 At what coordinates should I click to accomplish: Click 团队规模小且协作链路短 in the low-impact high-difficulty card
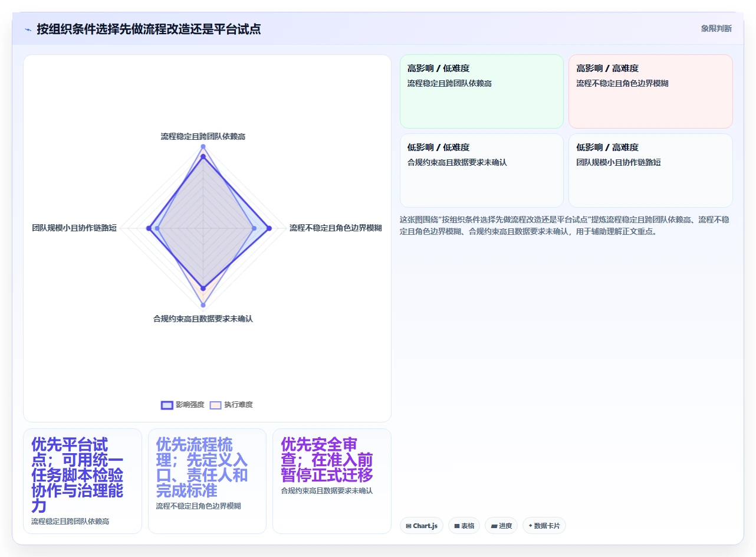(619, 162)
